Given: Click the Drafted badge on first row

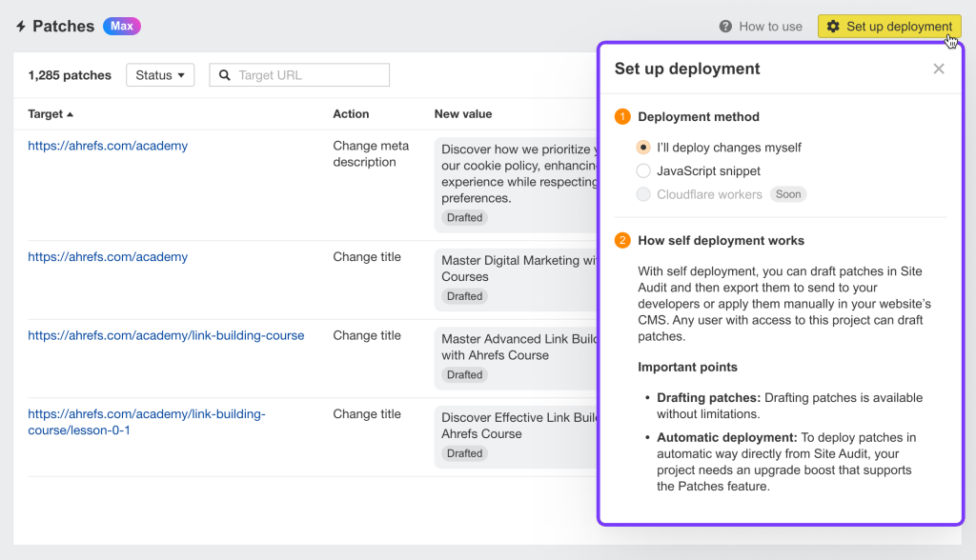Looking at the screenshot, I should pos(464,217).
